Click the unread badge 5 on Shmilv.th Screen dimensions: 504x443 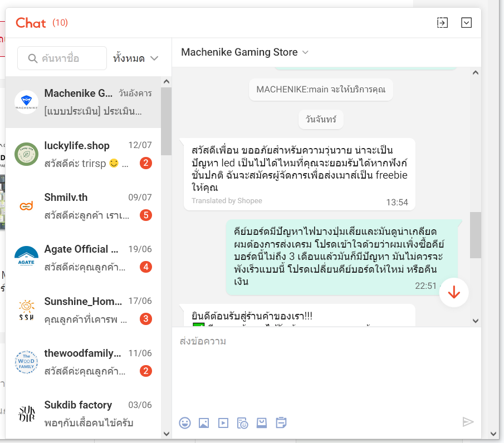click(145, 215)
